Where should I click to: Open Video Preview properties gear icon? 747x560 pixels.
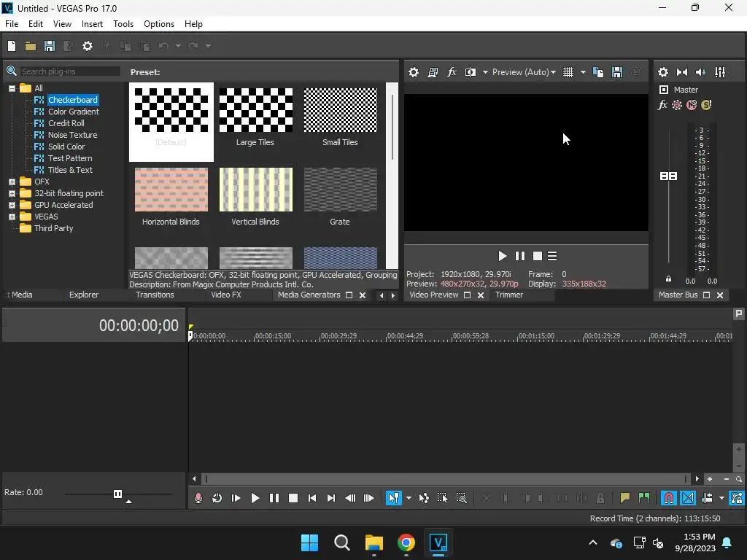point(414,72)
